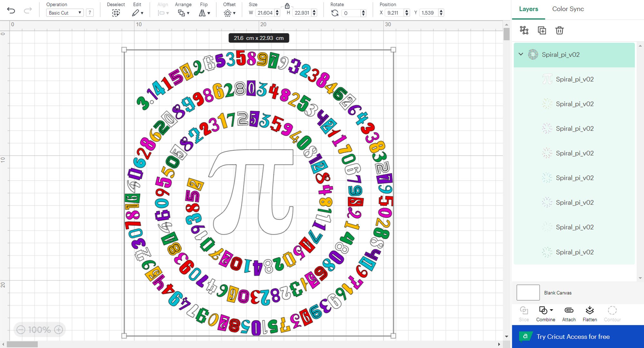
Task: Open the Edit pencil menu
Action: pyautogui.click(x=137, y=13)
